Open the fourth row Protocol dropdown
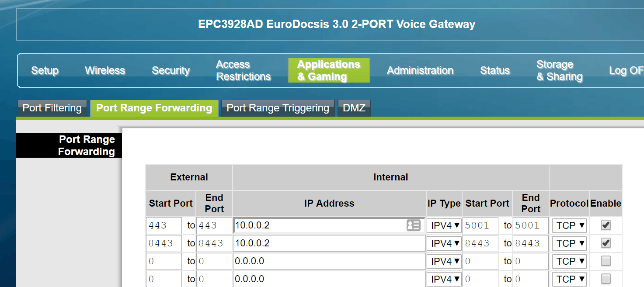644x287 pixels. [x=569, y=279]
